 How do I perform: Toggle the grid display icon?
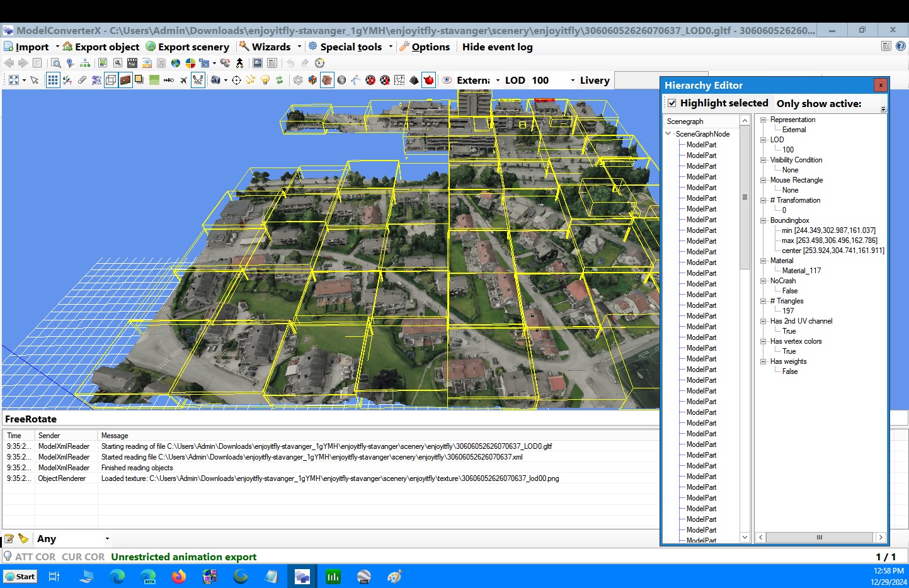tap(53, 80)
